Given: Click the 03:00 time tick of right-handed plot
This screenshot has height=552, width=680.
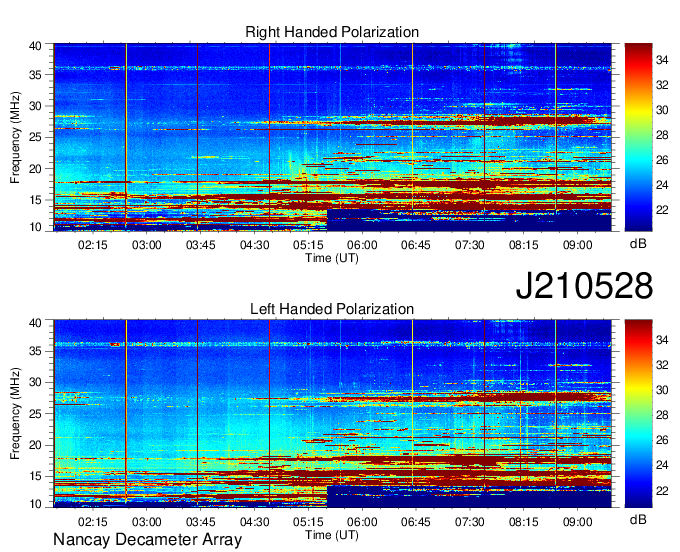Looking at the screenshot, I should point(147,245).
